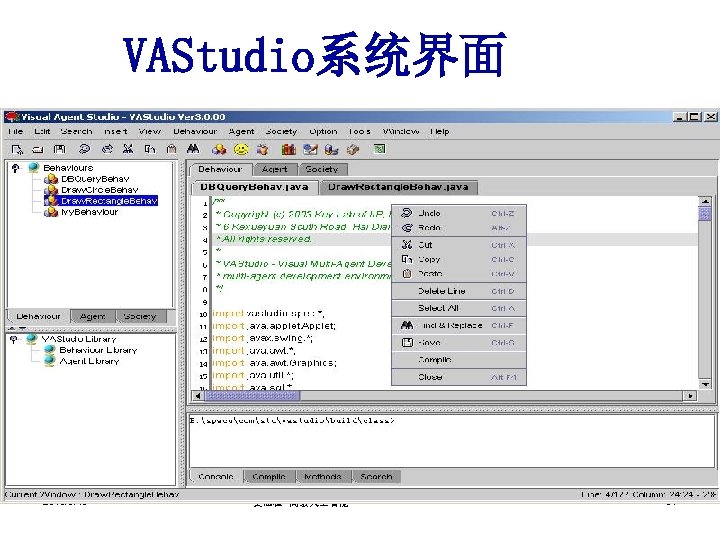
Task: Switch to the Compile output tab
Action: pyautogui.click(x=269, y=477)
